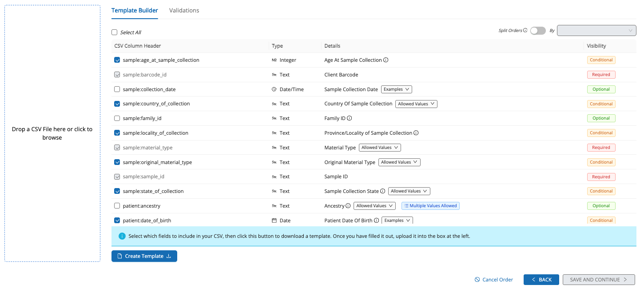The width and height of the screenshot is (644, 293).
Task: Click the Visibility column heading
Action: click(x=596, y=46)
